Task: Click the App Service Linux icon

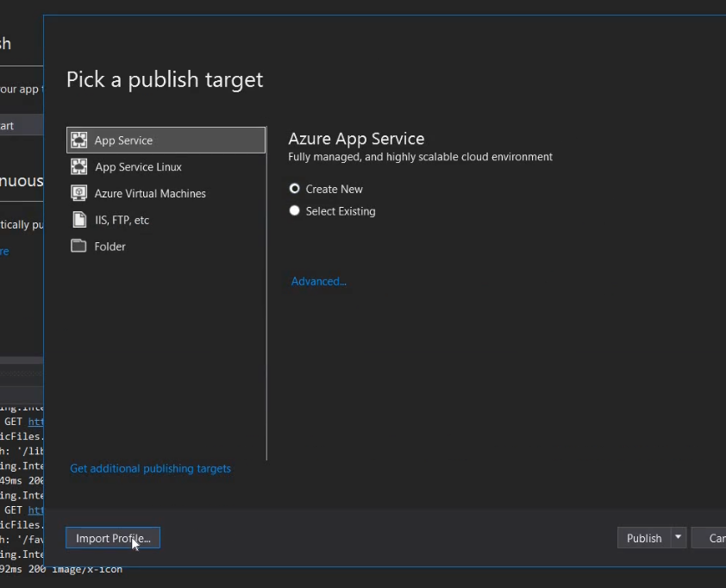Action: 79,167
